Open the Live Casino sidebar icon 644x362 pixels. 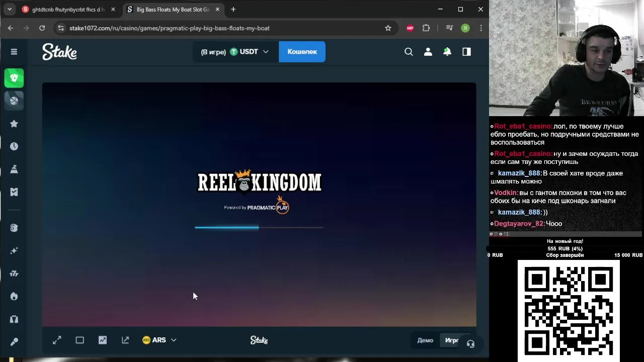14,319
